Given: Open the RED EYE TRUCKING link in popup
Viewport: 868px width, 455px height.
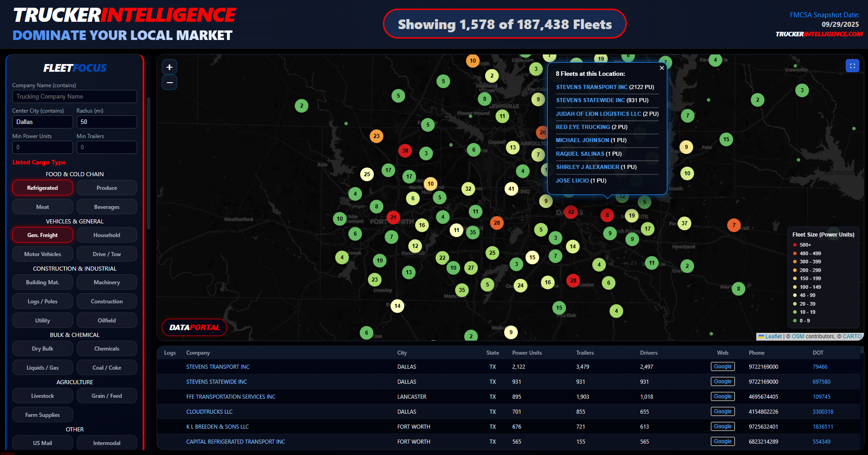Looking at the screenshot, I should point(583,127).
